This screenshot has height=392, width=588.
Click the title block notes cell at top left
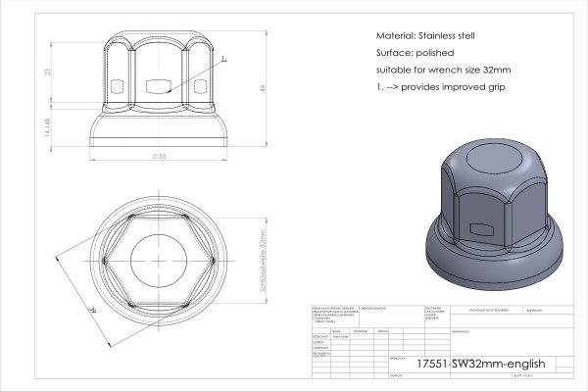(335, 317)
